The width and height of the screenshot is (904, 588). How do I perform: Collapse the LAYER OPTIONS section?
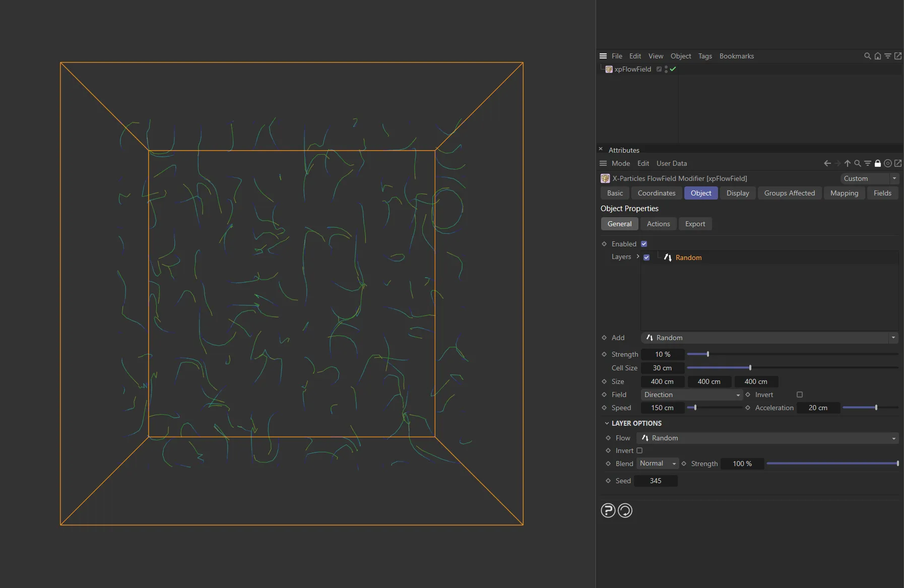pos(607,423)
